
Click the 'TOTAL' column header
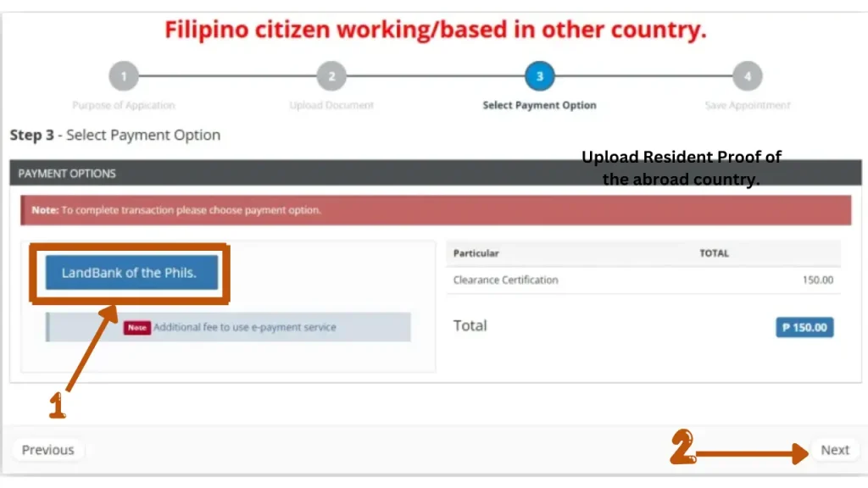click(x=714, y=253)
